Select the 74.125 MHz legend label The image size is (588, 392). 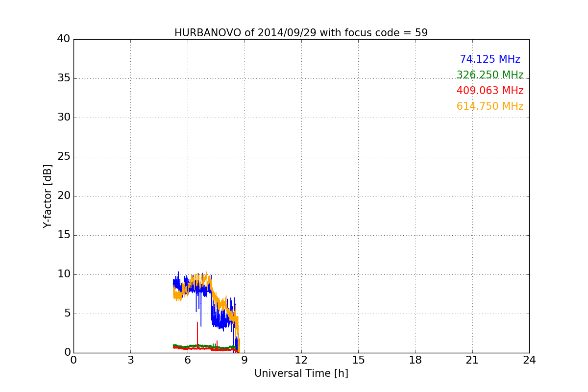[x=490, y=59]
